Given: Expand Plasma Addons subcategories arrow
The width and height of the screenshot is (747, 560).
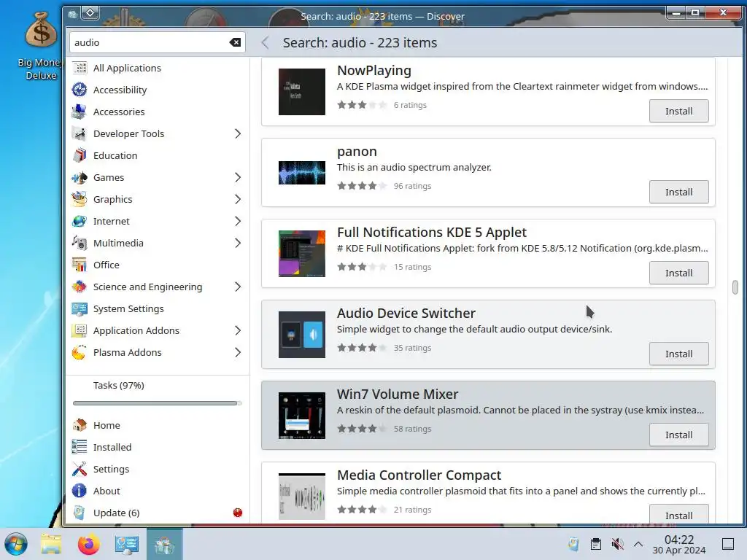Looking at the screenshot, I should 238,353.
